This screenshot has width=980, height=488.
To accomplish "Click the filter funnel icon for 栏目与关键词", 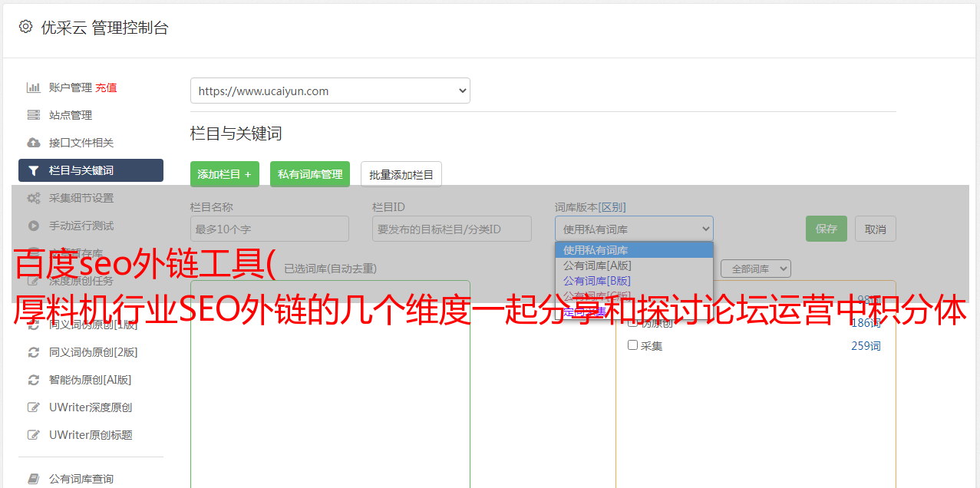I will [x=33, y=170].
